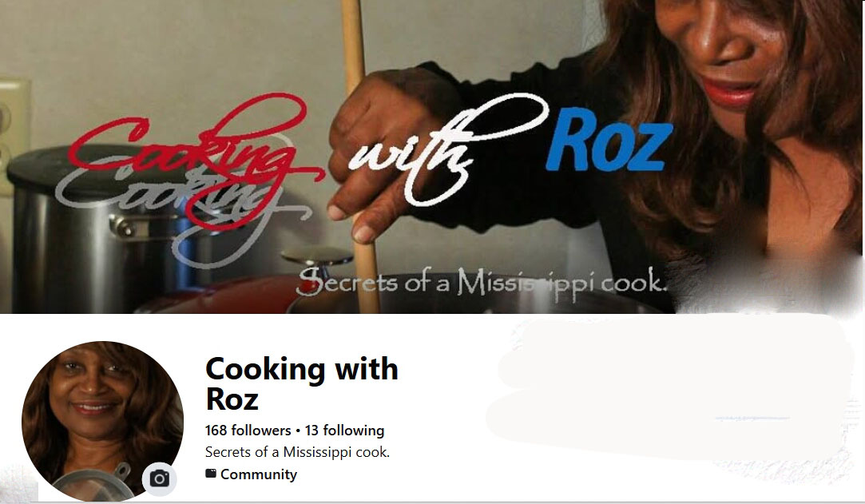
Task: View the 13 following list
Action: (345, 430)
